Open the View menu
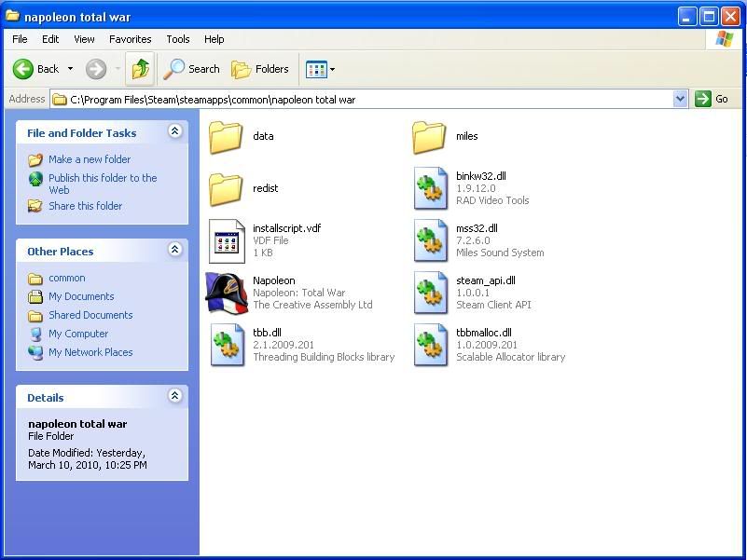Viewport: 747px width, 560px height. (x=84, y=39)
